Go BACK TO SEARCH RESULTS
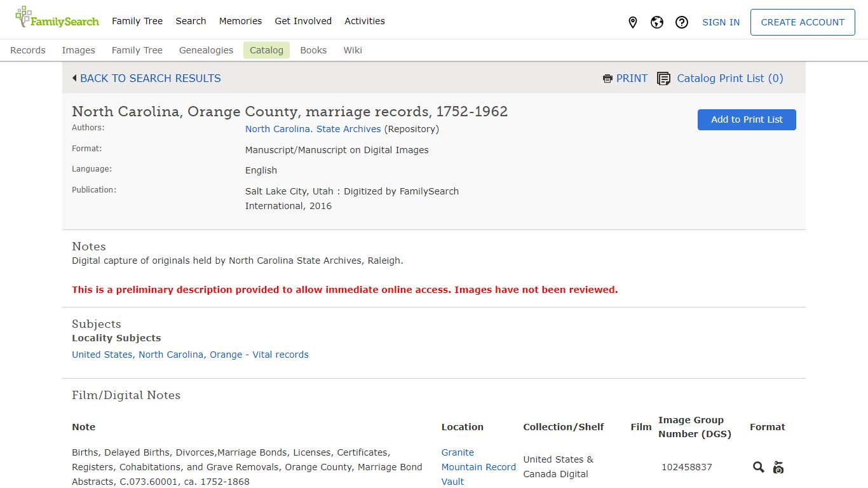This screenshot has width=868, height=488. click(151, 78)
